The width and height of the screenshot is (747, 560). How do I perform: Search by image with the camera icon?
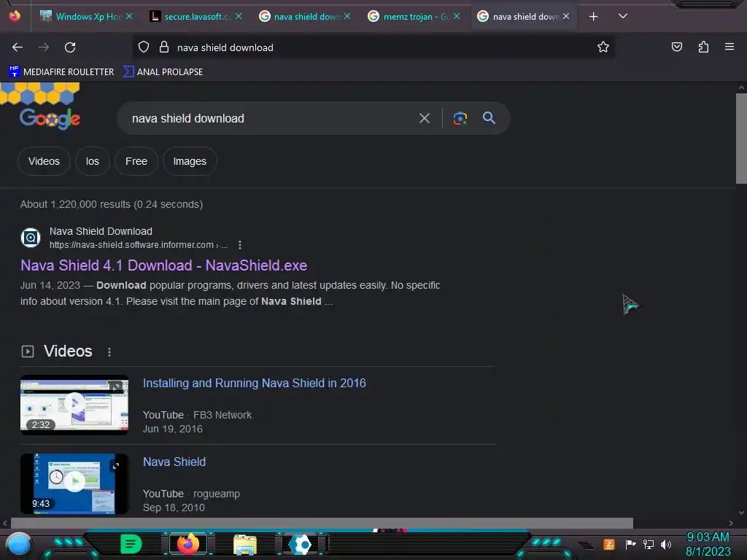[460, 118]
